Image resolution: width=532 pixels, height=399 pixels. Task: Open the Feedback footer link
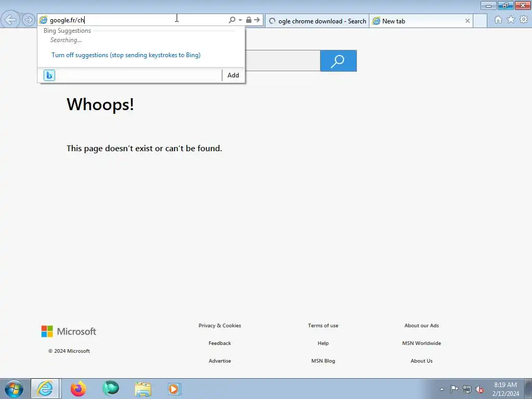(220, 343)
